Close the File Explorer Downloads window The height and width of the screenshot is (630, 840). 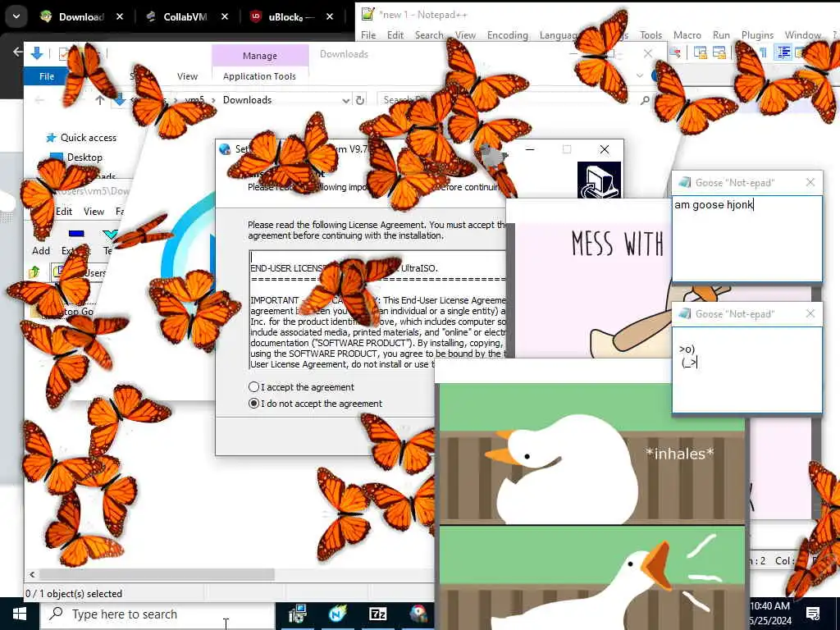pyautogui.click(x=648, y=53)
